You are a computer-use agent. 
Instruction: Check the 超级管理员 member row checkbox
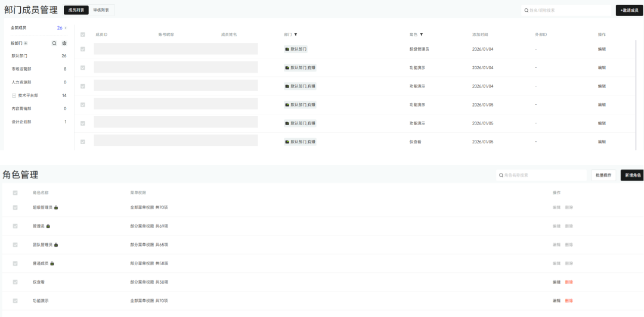[x=82, y=49]
